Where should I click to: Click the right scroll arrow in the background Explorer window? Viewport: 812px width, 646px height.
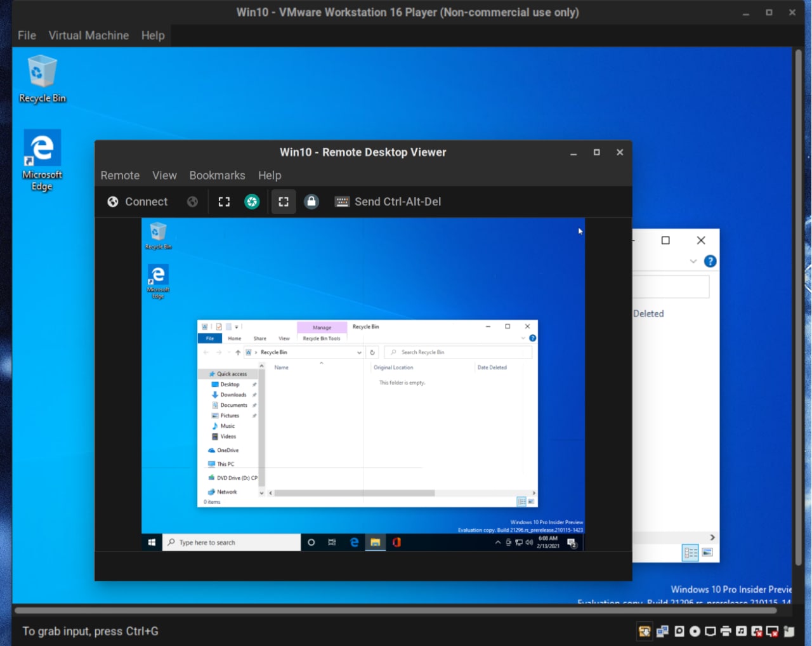tap(712, 537)
